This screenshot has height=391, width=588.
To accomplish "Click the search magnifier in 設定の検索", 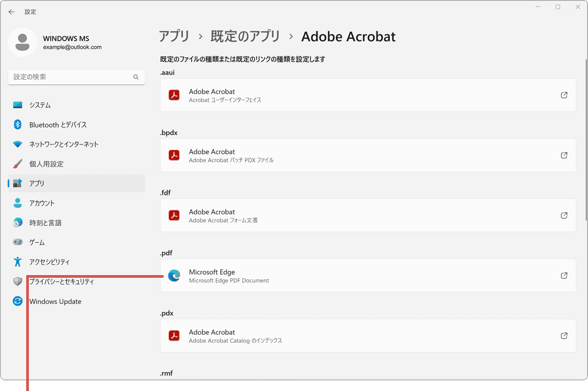I will click(136, 77).
